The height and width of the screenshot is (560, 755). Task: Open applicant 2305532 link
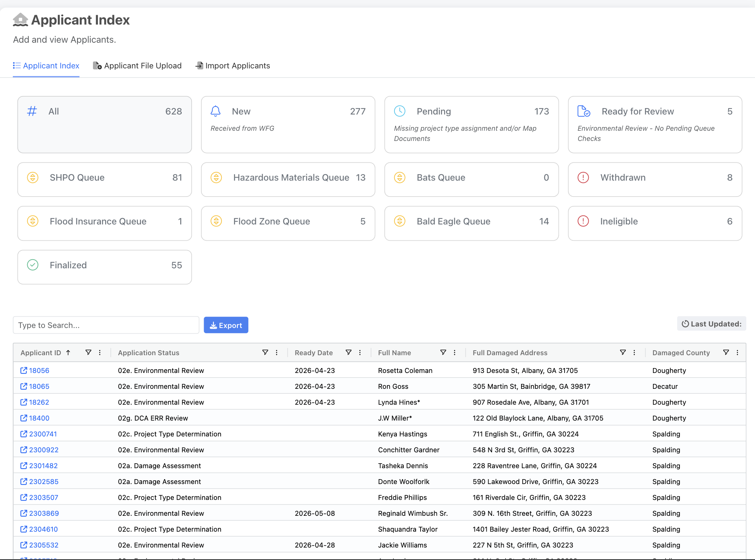click(x=39, y=545)
